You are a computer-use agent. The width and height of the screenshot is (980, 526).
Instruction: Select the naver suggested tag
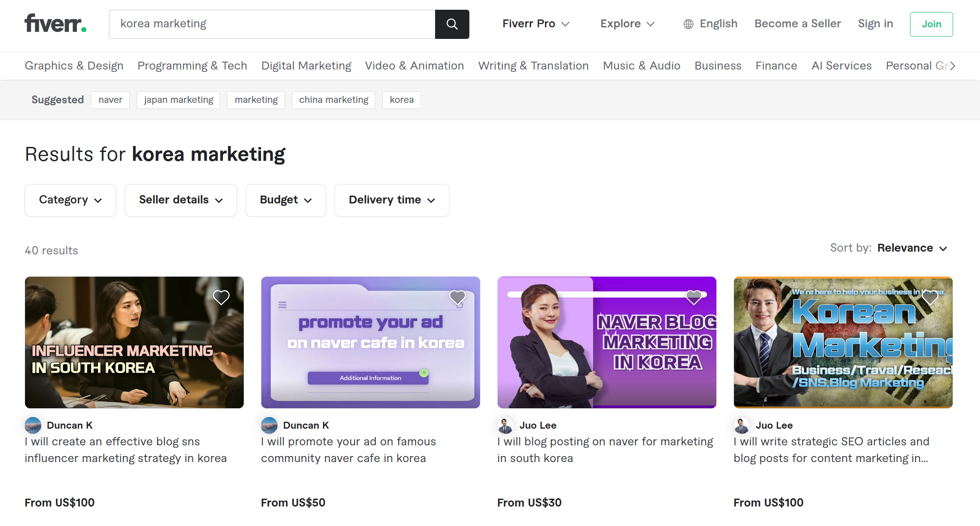110,100
